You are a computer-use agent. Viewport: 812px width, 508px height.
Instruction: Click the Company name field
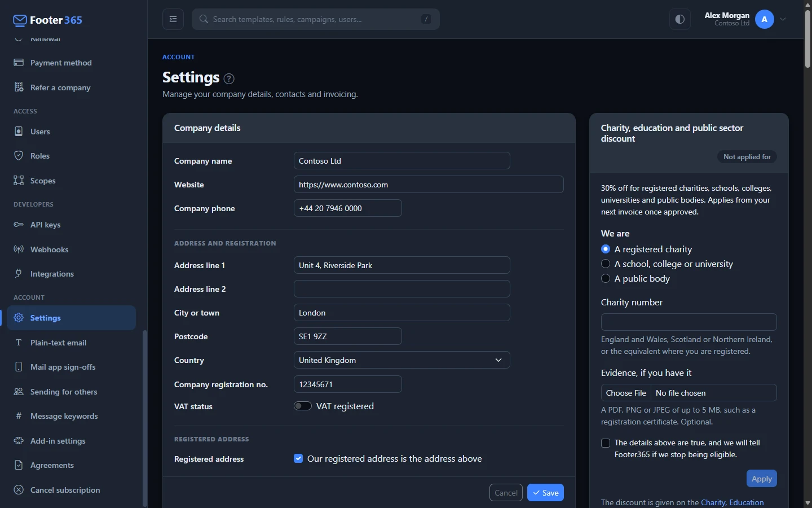[x=401, y=161]
